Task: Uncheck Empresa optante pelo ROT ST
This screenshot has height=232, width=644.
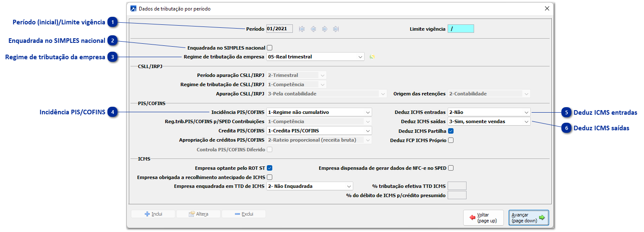Action: pyautogui.click(x=269, y=168)
